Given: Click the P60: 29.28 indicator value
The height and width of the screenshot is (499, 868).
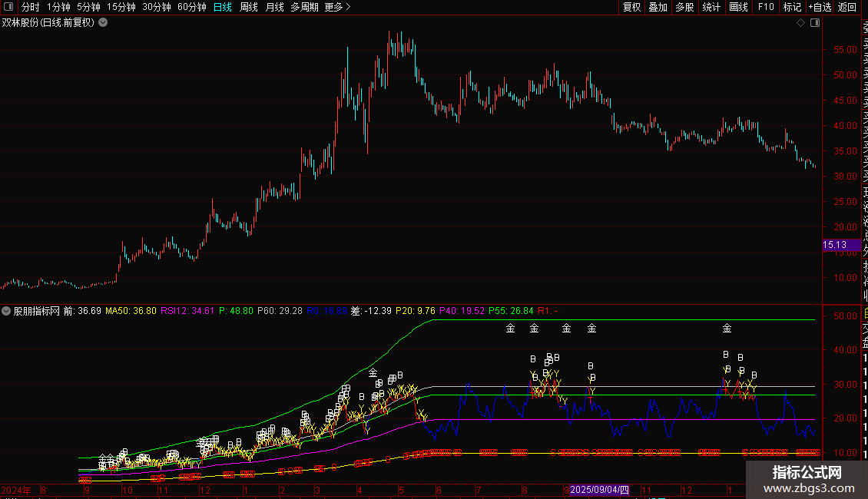Looking at the screenshot, I should pos(280,311).
